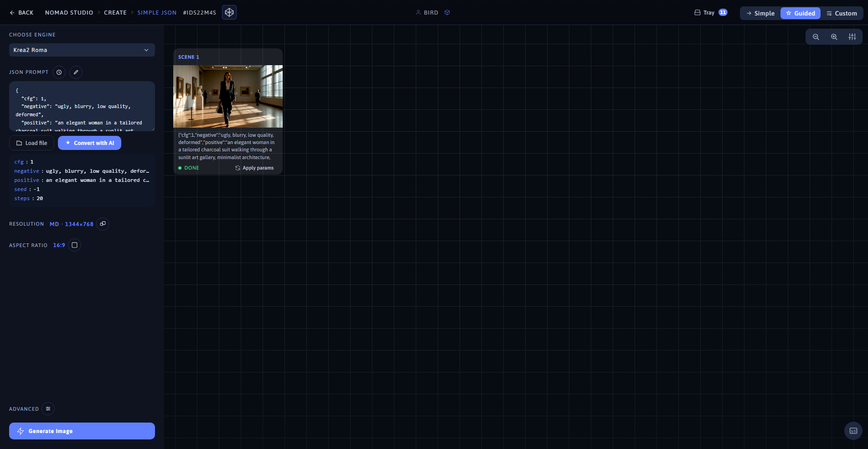The height and width of the screenshot is (449, 868).
Task: Open JSON prompt history clock icon
Action: (x=59, y=72)
